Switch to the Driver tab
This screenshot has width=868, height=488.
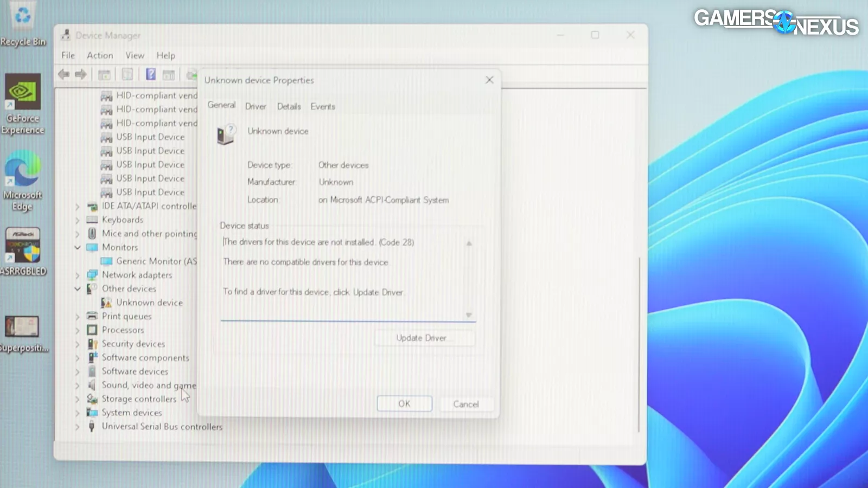256,106
